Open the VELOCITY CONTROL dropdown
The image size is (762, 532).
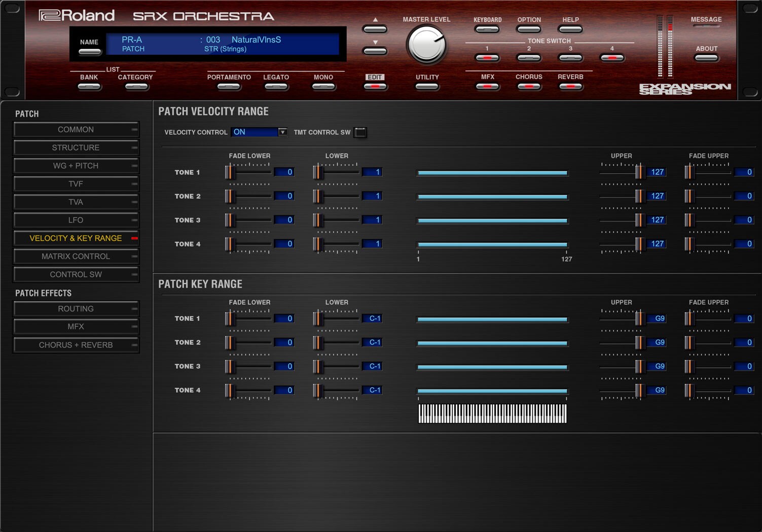pyautogui.click(x=259, y=132)
